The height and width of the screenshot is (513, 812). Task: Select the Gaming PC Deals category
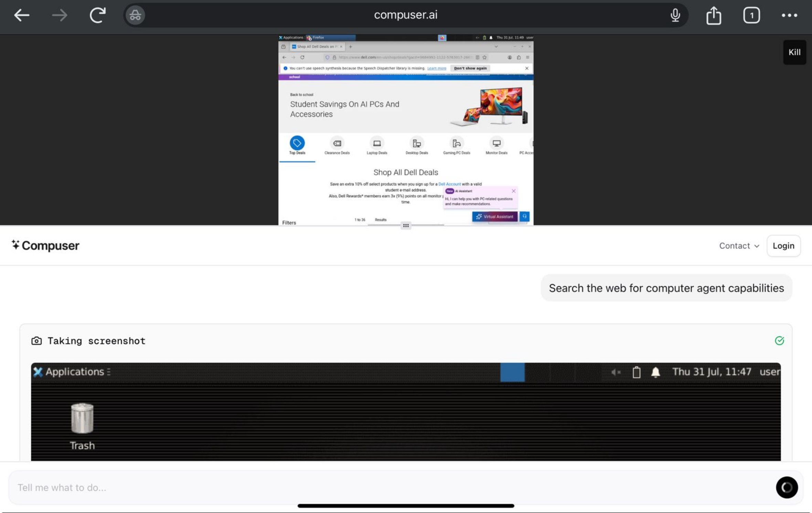[x=457, y=146]
